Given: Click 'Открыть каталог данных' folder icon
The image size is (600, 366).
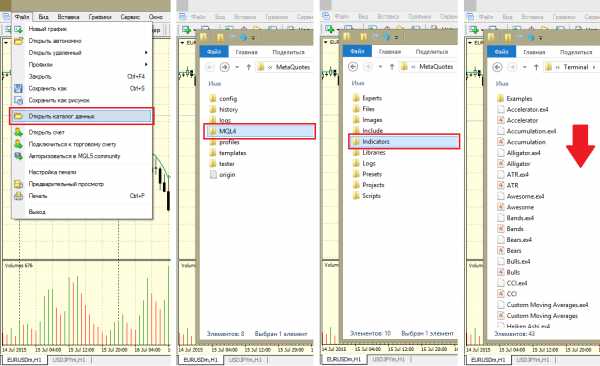Looking at the screenshot, I should [18, 116].
